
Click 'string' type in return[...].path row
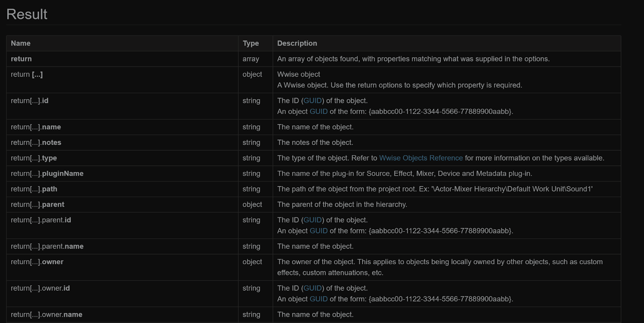click(x=251, y=189)
